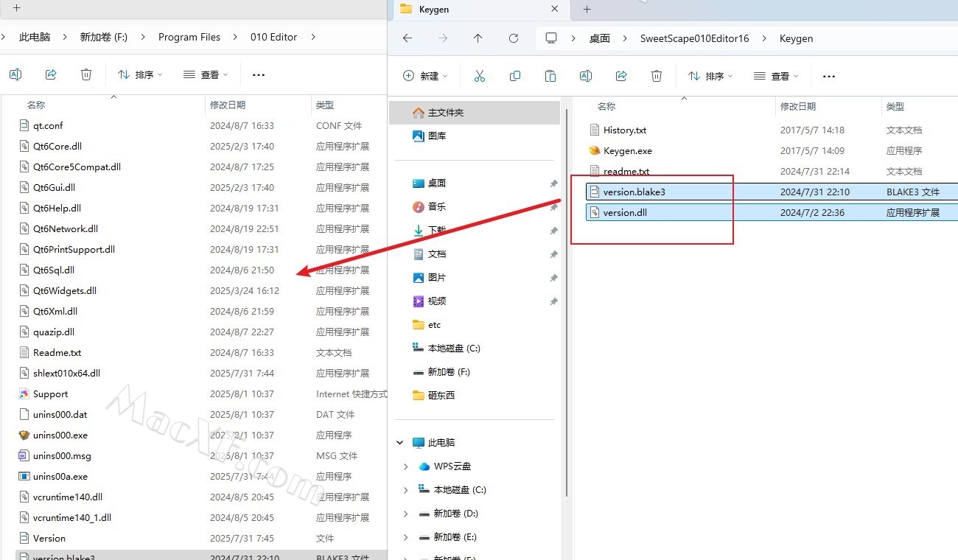Expand 新加卷 (E:) tree node

(x=406, y=537)
